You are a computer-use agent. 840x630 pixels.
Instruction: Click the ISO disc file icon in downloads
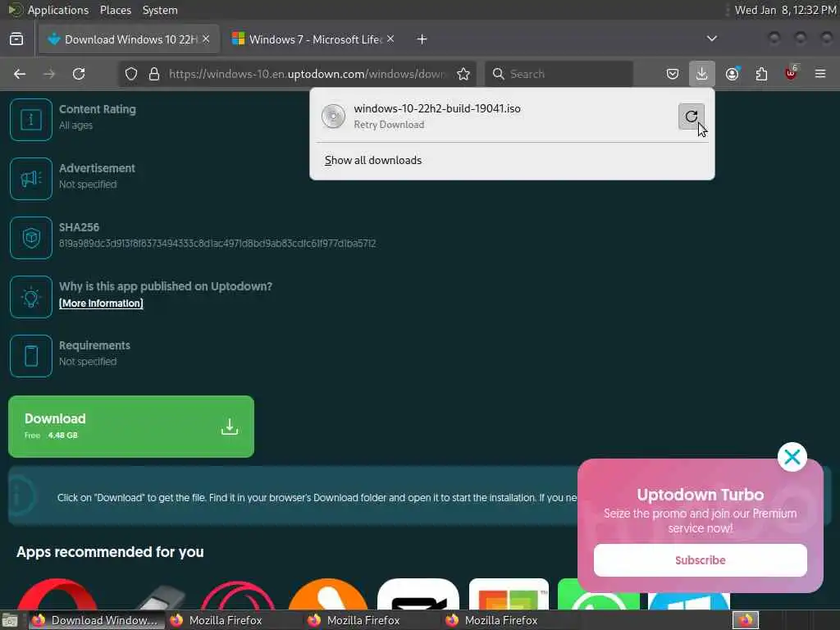pos(333,116)
